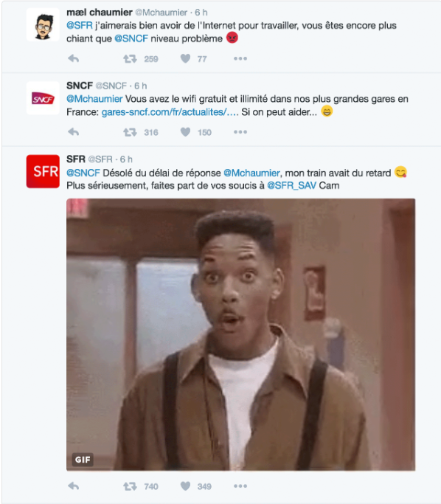This screenshot has height=504, width=441.
Task: Open the red SFR logo avatar
Action: (43, 171)
